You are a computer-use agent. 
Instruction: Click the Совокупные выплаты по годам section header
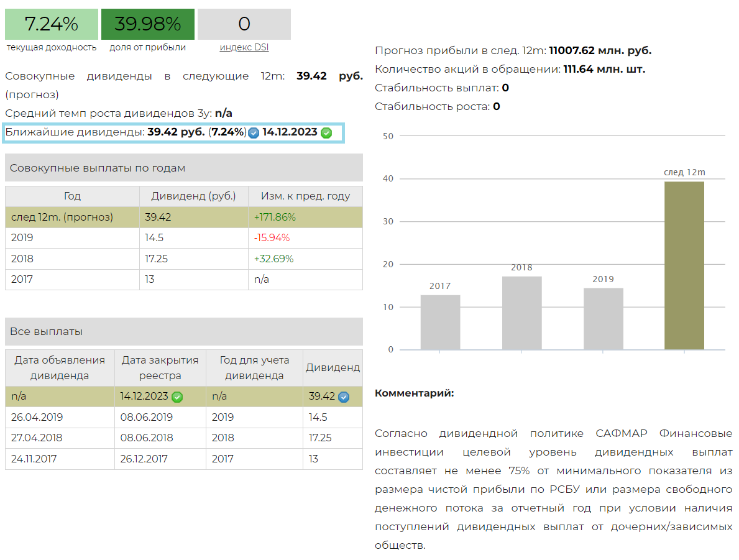[x=184, y=168]
